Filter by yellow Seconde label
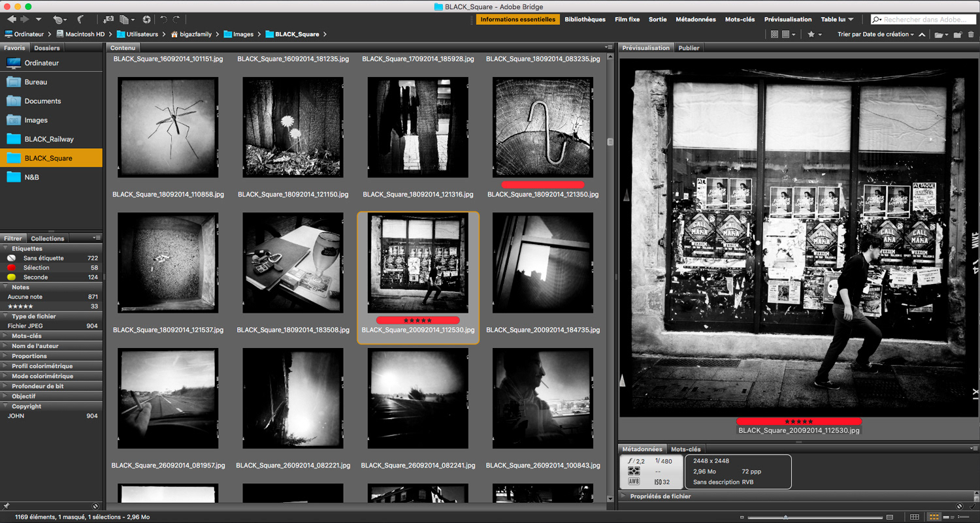The height and width of the screenshot is (523, 980). tap(51, 277)
